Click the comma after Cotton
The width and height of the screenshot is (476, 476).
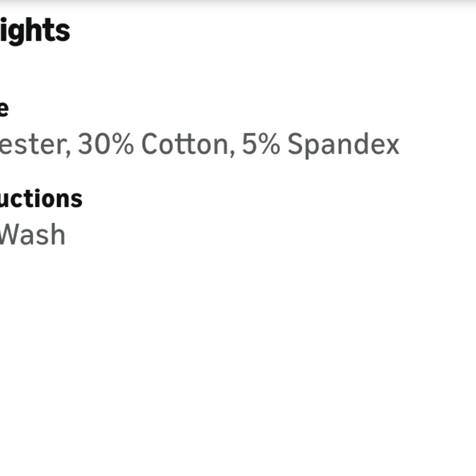pyautogui.click(x=232, y=152)
